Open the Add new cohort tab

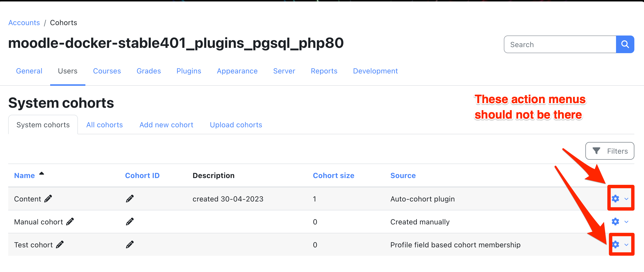point(166,125)
